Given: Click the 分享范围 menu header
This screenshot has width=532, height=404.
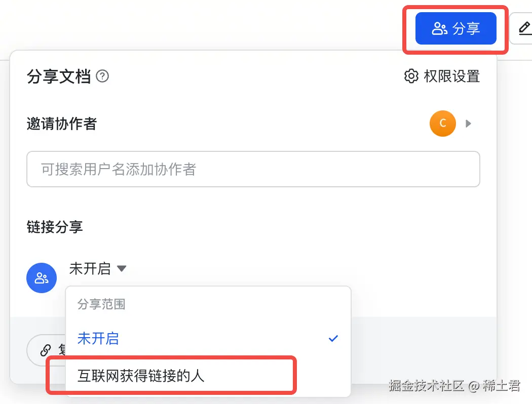Looking at the screenshot, I should pos(101,304).
